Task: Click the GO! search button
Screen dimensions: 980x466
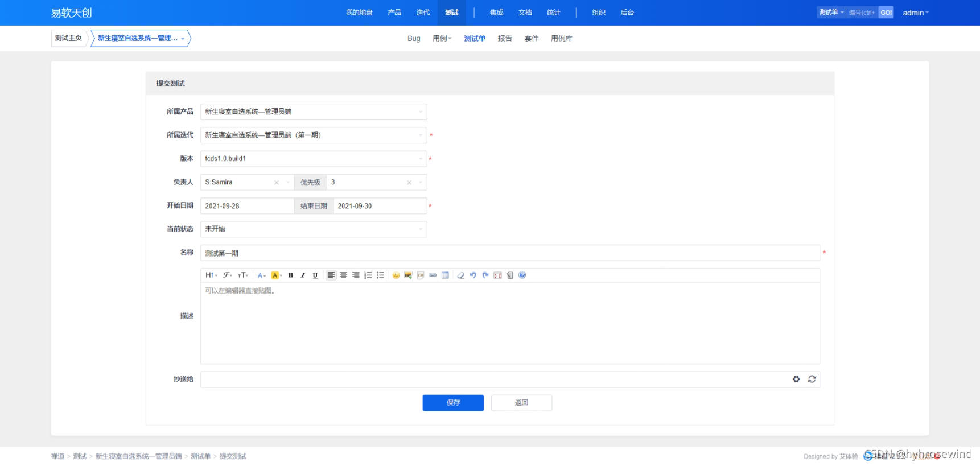Action: [886, 13]
